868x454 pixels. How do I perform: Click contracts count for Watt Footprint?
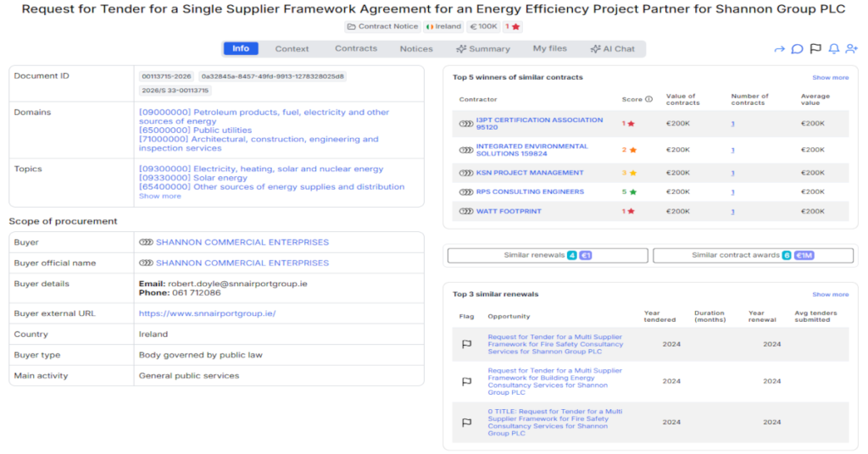(733, 211)
